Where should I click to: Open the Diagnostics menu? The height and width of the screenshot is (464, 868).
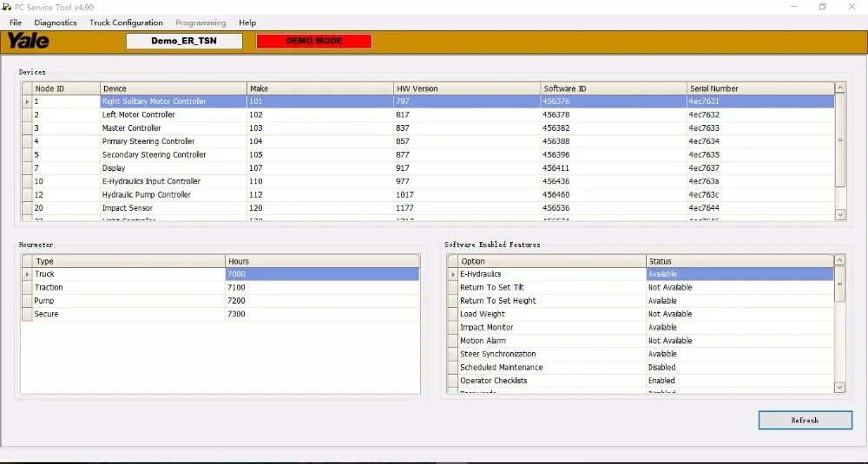[56, 23]
